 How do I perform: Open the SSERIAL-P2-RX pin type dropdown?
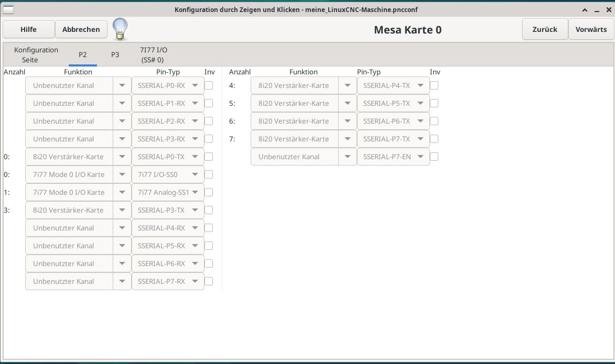[x=168, y=121]
